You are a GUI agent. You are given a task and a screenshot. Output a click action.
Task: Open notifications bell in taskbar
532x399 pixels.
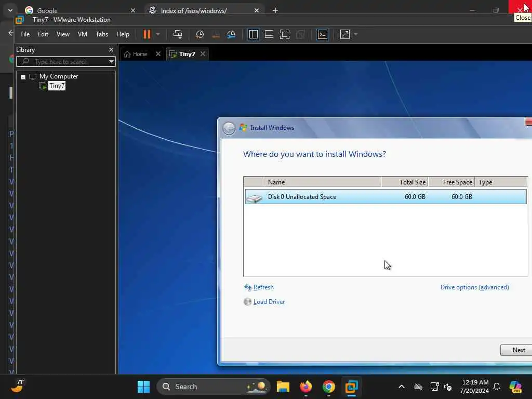[496, 387]
